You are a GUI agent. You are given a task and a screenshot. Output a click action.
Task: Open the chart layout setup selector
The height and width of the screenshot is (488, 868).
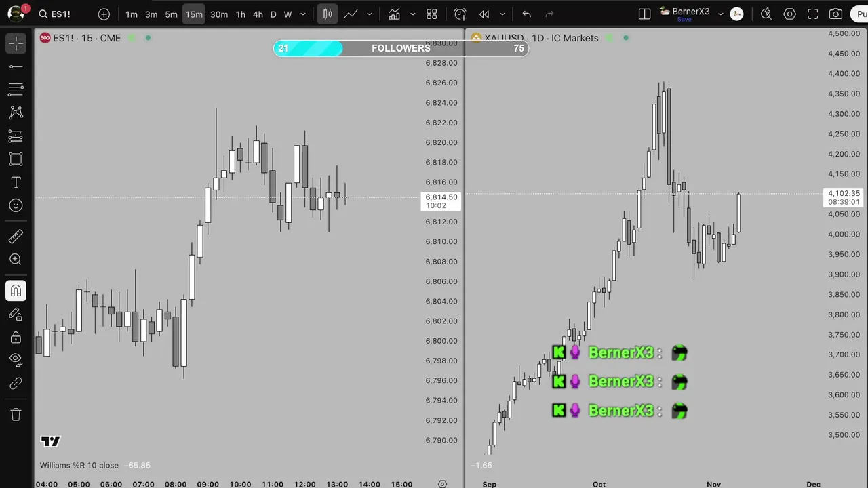click(x=645, y=14)
